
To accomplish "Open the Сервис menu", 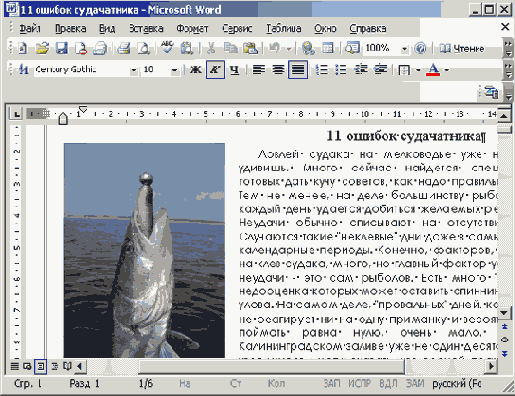I will 237,29.
